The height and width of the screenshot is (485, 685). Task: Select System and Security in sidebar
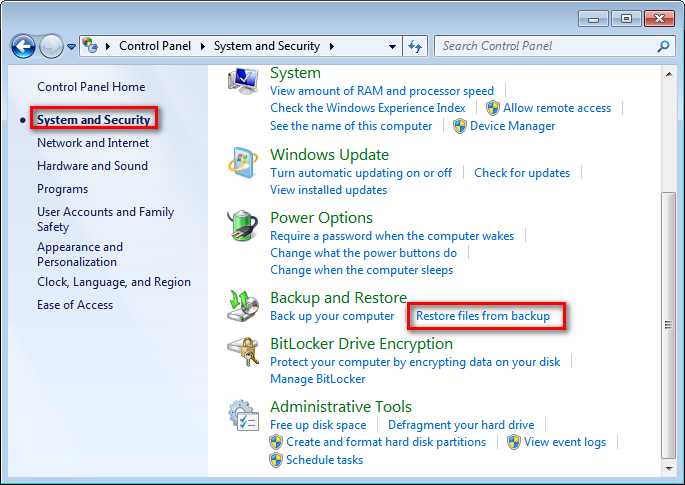[93, 119]
